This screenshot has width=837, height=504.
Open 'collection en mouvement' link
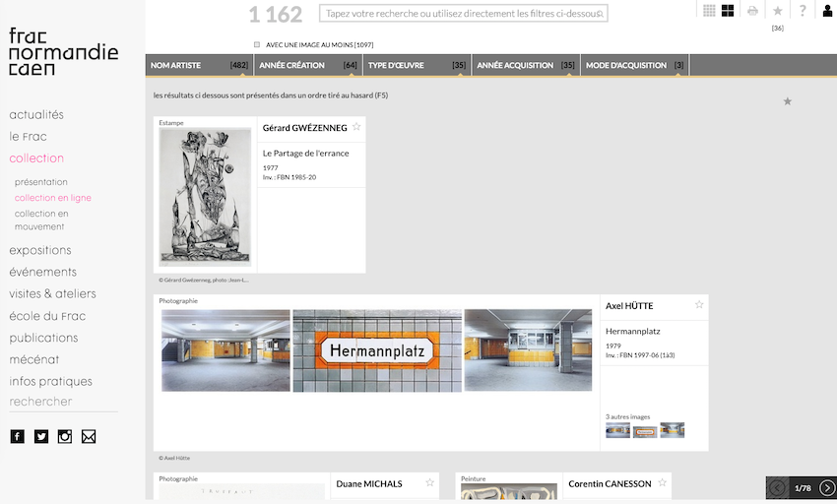(x=41, y=220)
